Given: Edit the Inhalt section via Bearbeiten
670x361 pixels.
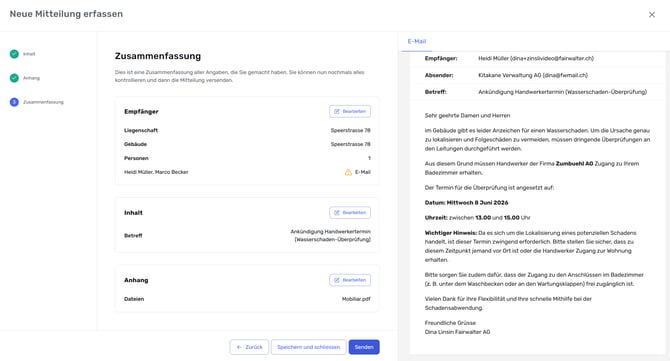Looking at the screenshot, I should [350, 213].
